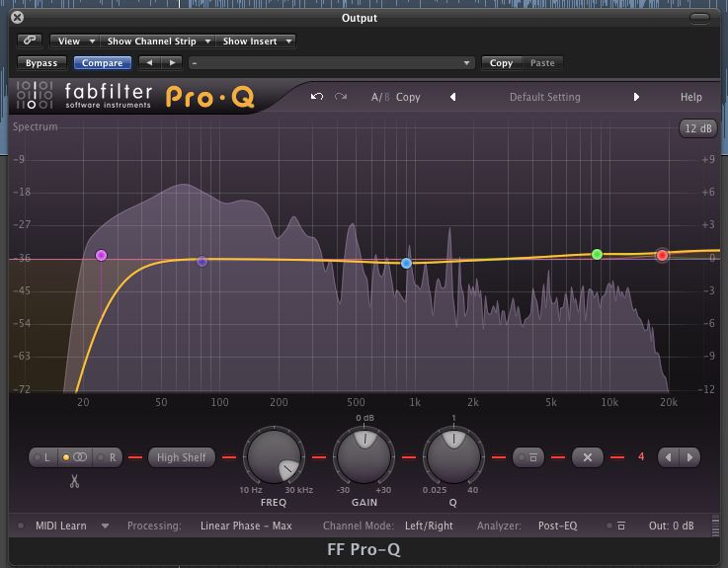Click the Q knob
728x568 pixels.
(453, 456)
